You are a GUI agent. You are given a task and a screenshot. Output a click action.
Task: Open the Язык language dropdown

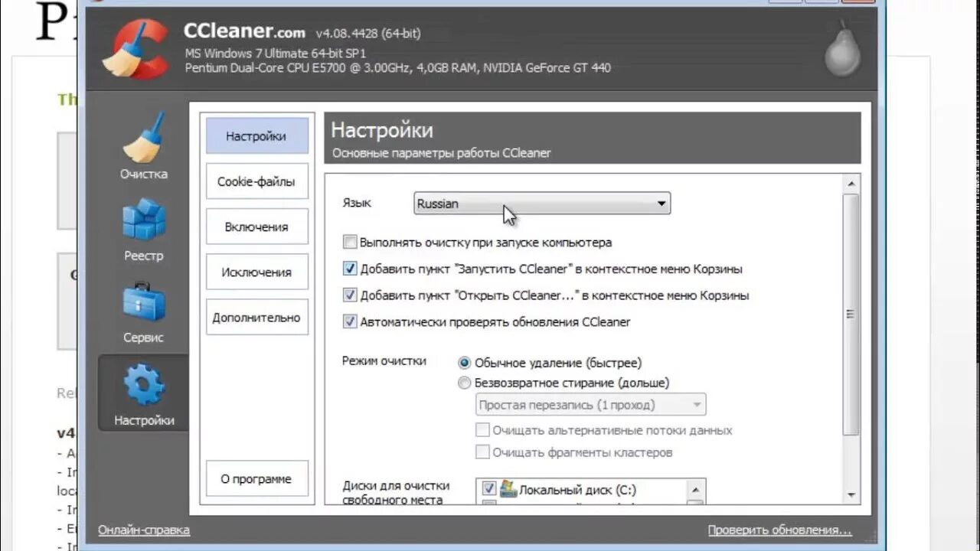(x=542, y=204)
